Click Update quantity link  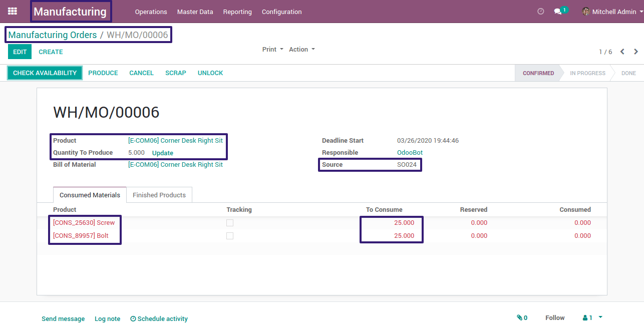coord(163,153)
